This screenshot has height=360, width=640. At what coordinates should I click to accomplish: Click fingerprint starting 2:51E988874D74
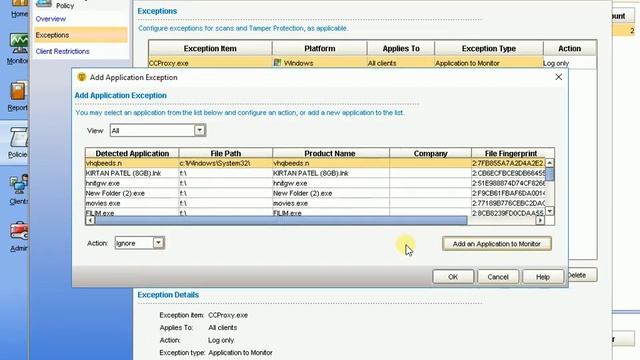click(x=508, y=183)
